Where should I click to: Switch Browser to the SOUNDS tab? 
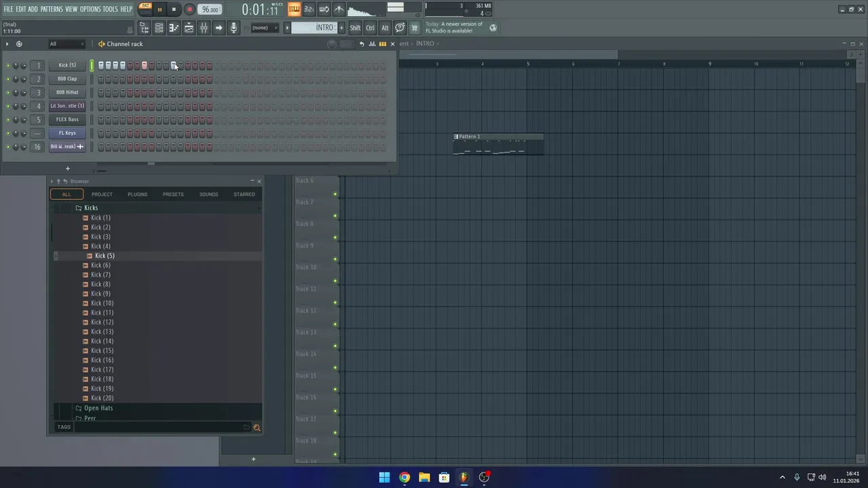[208, 195]
